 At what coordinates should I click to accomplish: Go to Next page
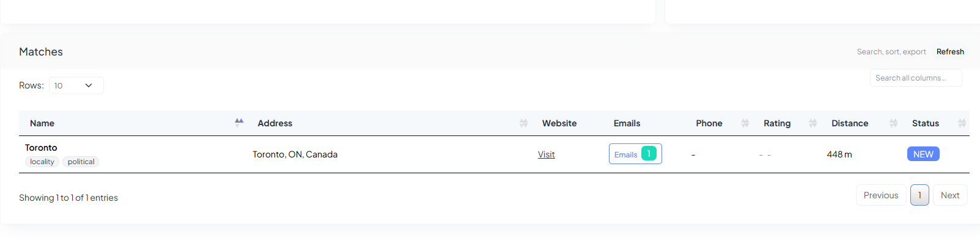click(949, 195)
